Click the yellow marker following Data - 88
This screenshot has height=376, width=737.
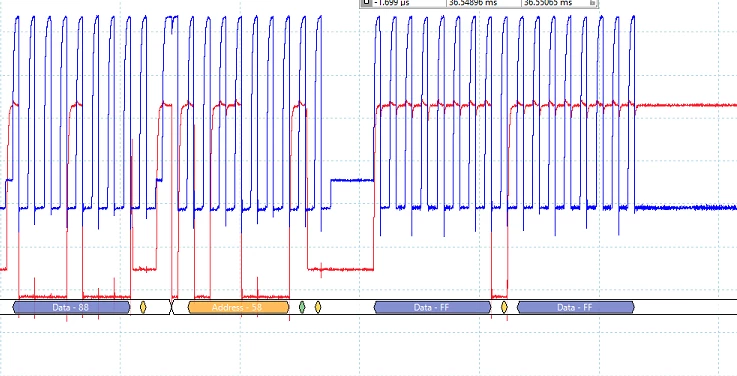click(143, 307)
